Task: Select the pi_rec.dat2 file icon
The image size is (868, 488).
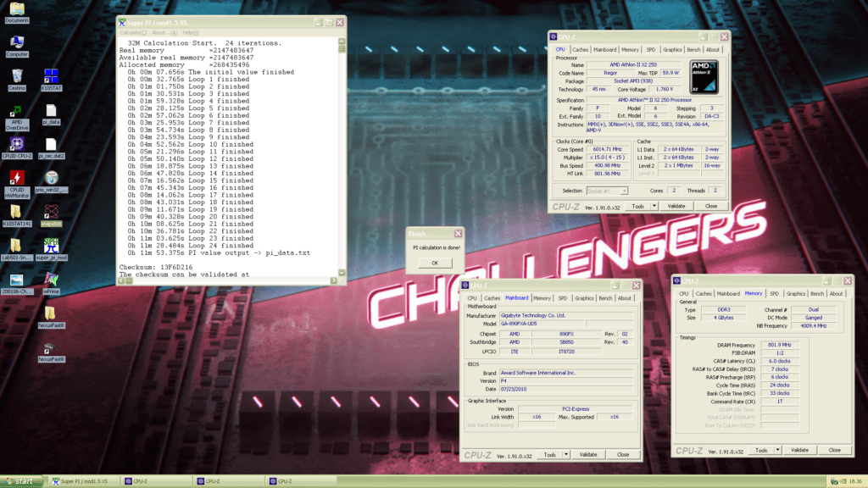Action: 51,147
